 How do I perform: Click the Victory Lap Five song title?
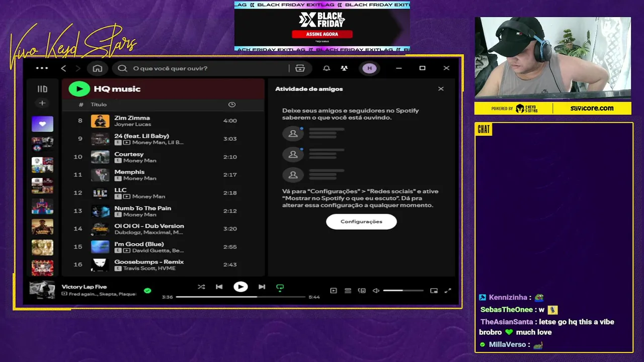84,287
